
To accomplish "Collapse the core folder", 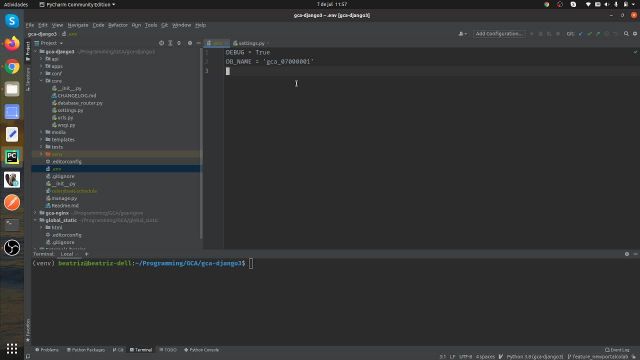I will click(42, 81).
